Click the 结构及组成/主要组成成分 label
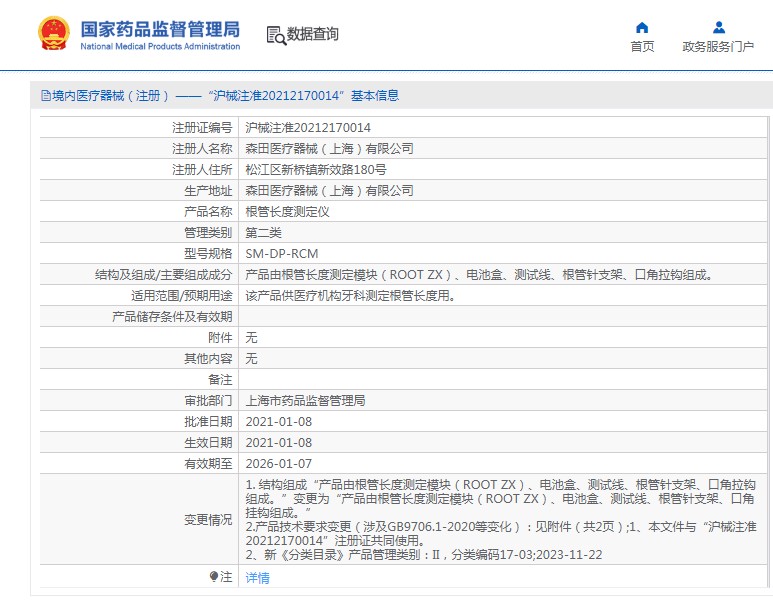773x606 pixels. [x=164, y=275]
